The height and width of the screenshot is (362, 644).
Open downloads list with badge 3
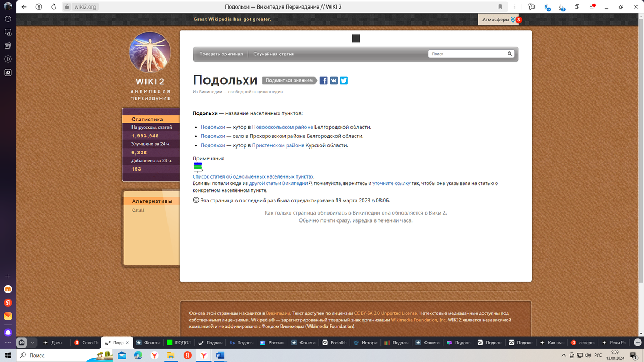561,8
